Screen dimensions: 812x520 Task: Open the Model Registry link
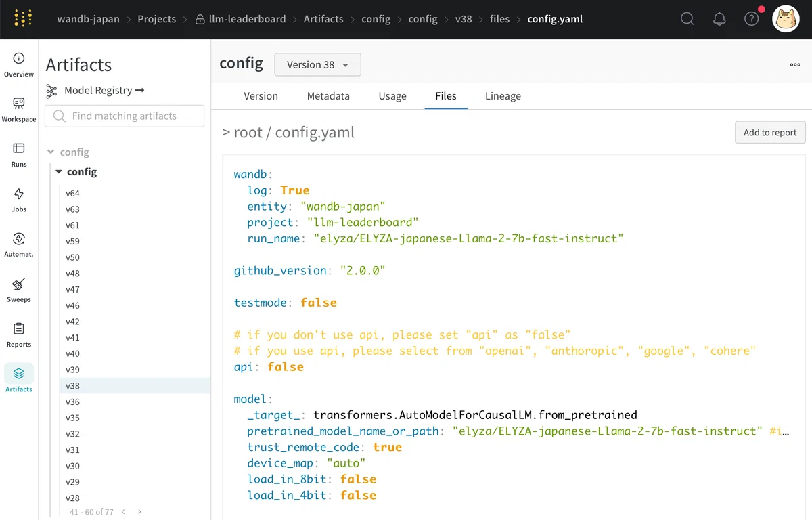pos(104,91)
